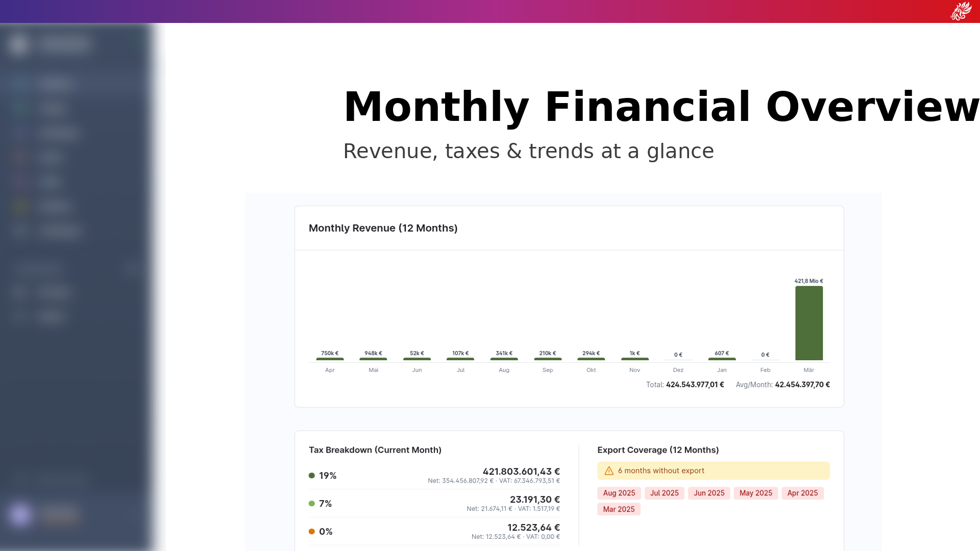This screenshot has width=980, height=551.
Task: Click the Apr bar labeled 750k €
Action: (330, 359)
